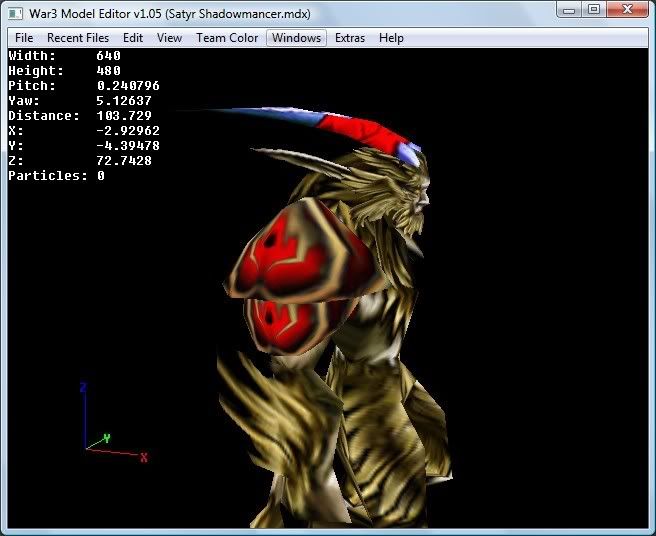Click the Z value 72.7428
This screenshot has width=656, height=536.
click(124, 161)
